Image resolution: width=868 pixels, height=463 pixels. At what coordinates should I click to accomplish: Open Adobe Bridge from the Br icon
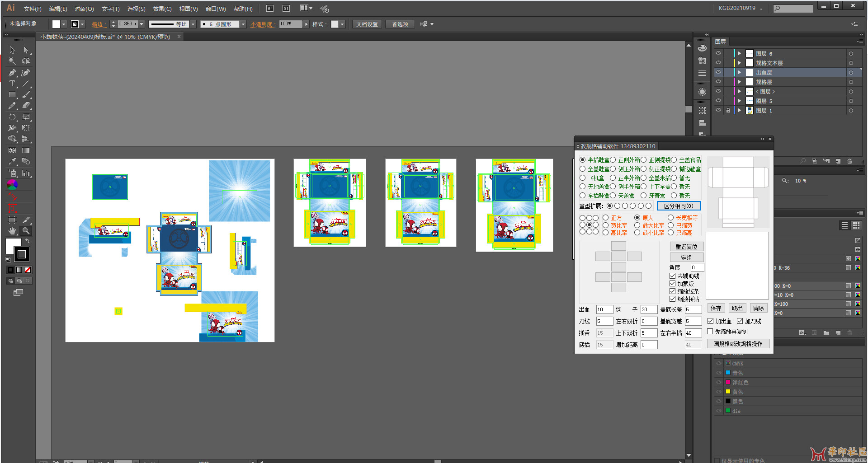[x=270, y=9]
